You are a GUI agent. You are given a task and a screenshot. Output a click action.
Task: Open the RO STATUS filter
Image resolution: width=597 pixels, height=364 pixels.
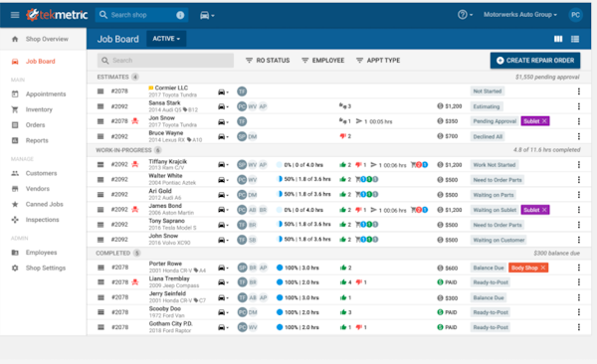click(x=268, y=61)
